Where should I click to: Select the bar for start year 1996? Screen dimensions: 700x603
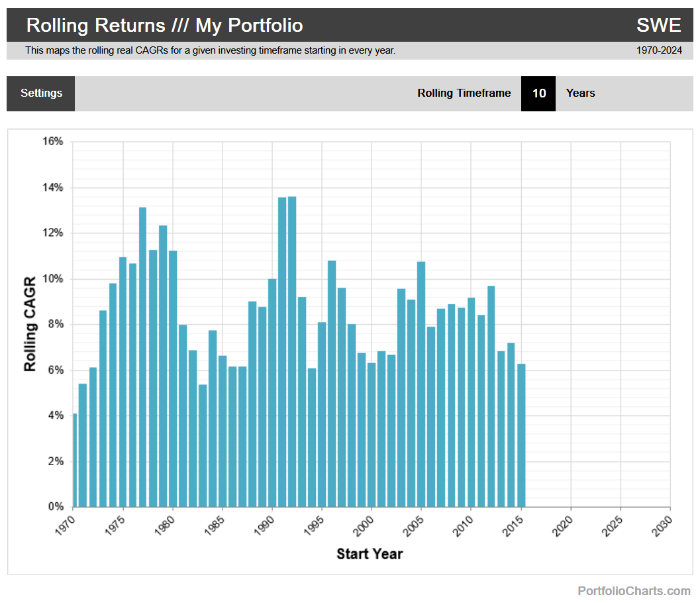332,384
